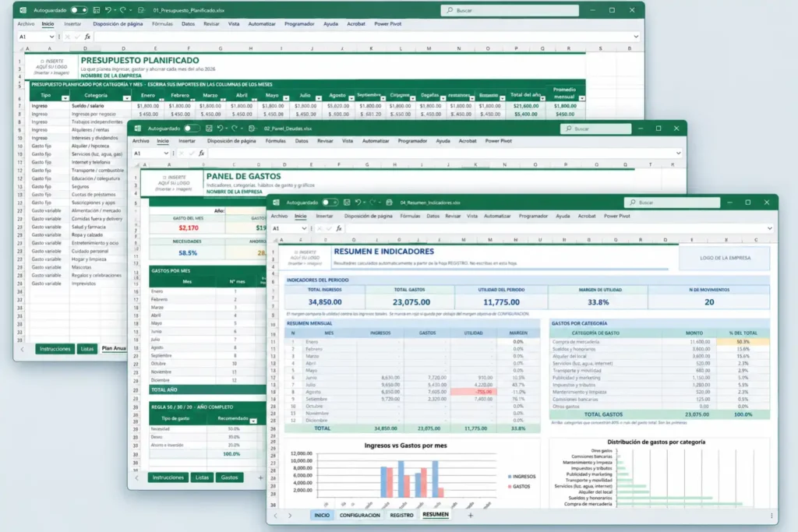798x532 pixels.
Task: Click fx insert function in Resumen_Indicadores window
Action: pos(339,228)
